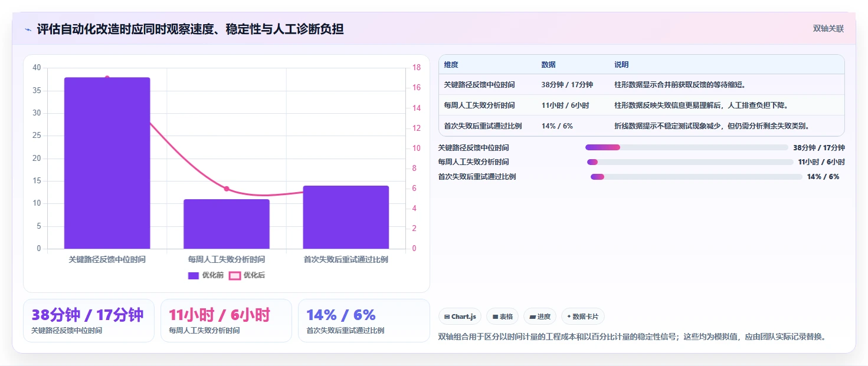Click the line point above the first bar
This screenshot has width=868, height=366.
[107, 78]
